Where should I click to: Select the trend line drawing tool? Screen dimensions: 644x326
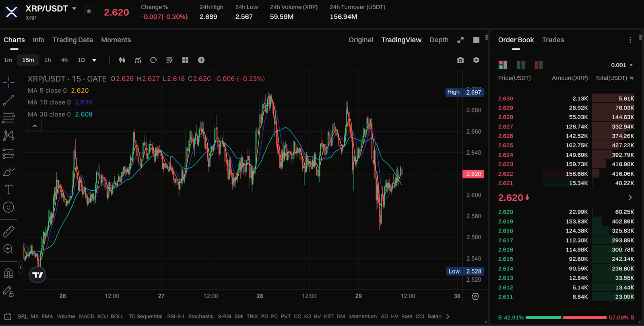click(x=8, y=100)
